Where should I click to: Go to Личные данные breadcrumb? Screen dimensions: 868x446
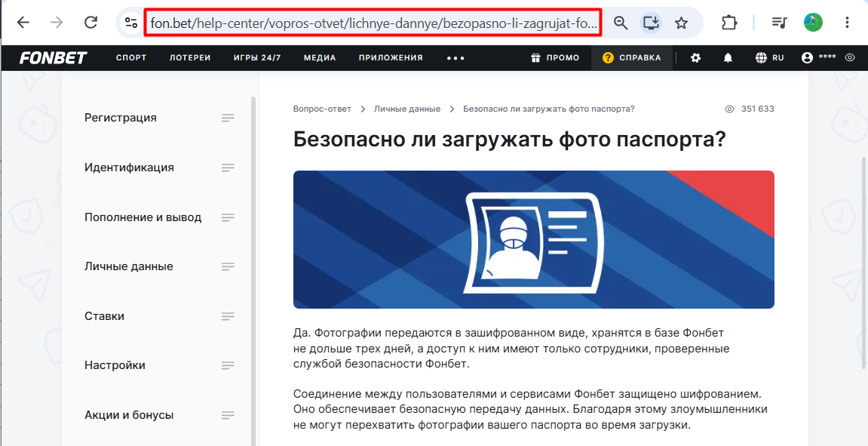[407, 109]
